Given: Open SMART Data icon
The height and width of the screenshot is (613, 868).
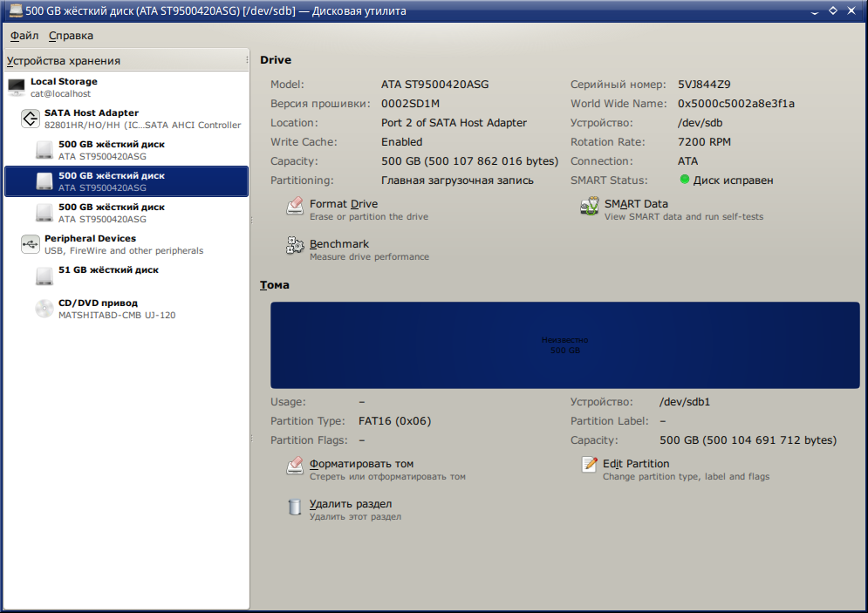Looking at the screenshot, I should [590, 207].
